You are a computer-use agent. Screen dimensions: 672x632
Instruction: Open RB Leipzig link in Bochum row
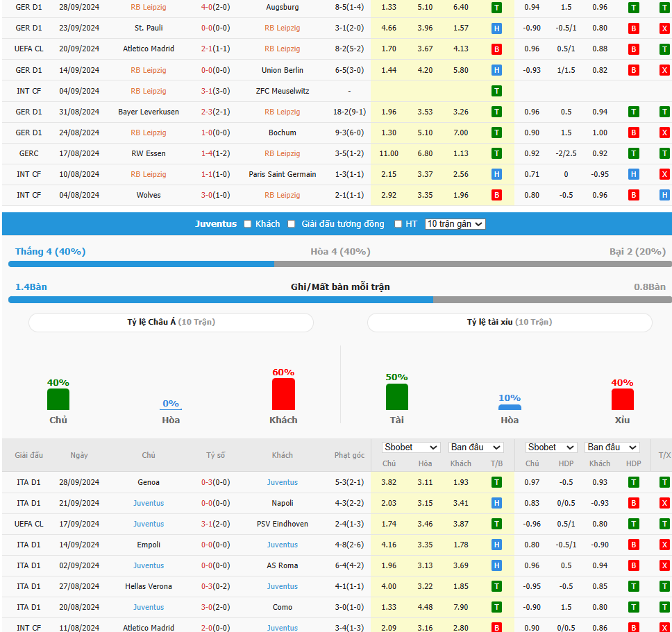149,133
